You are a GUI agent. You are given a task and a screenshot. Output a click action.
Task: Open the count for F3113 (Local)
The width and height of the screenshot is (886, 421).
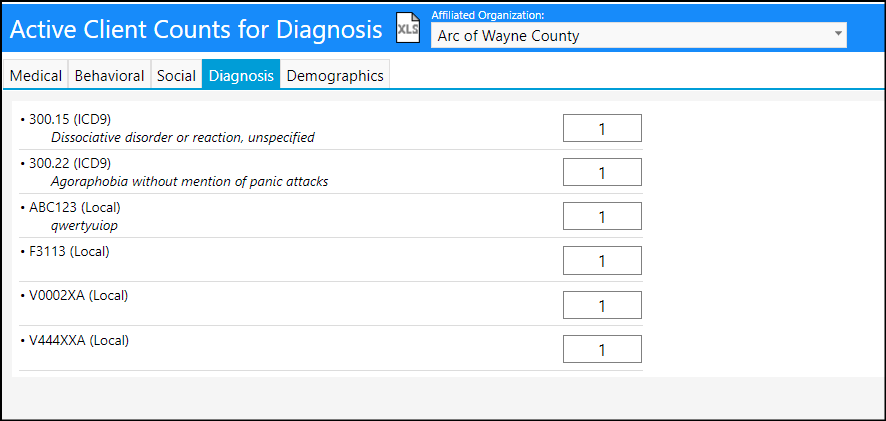(602, 260)
